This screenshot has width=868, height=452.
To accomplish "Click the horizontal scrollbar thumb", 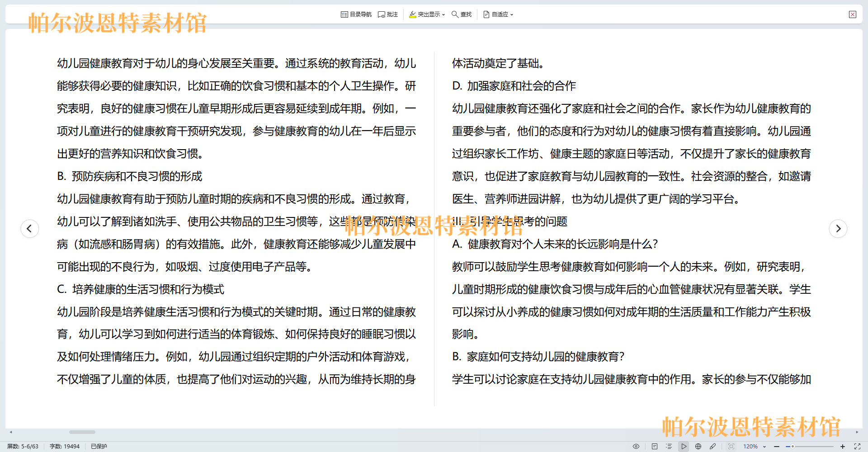I will point(82,432).
